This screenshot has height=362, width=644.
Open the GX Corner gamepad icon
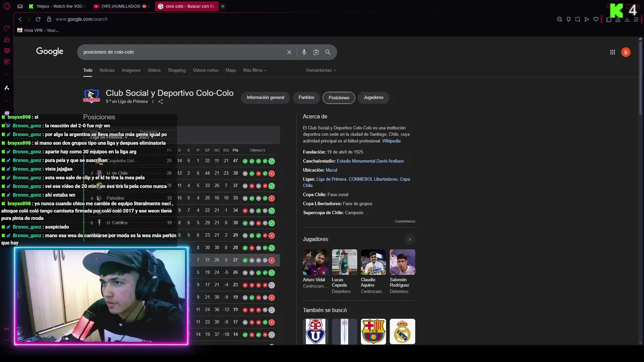point(20,6)
